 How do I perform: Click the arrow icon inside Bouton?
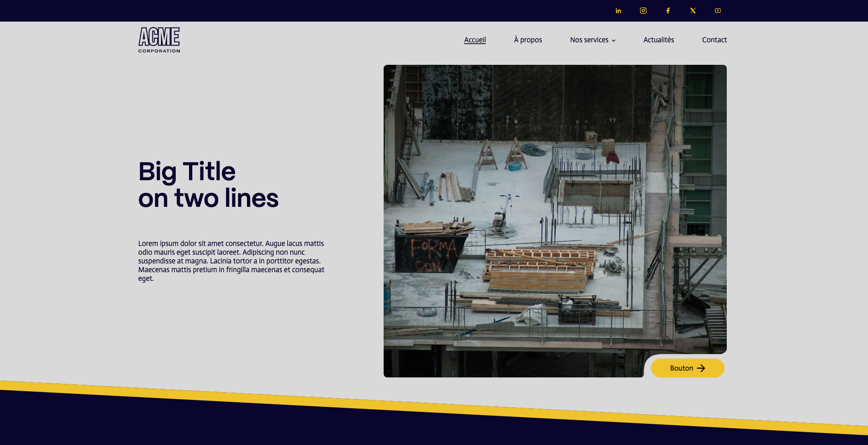701,368
